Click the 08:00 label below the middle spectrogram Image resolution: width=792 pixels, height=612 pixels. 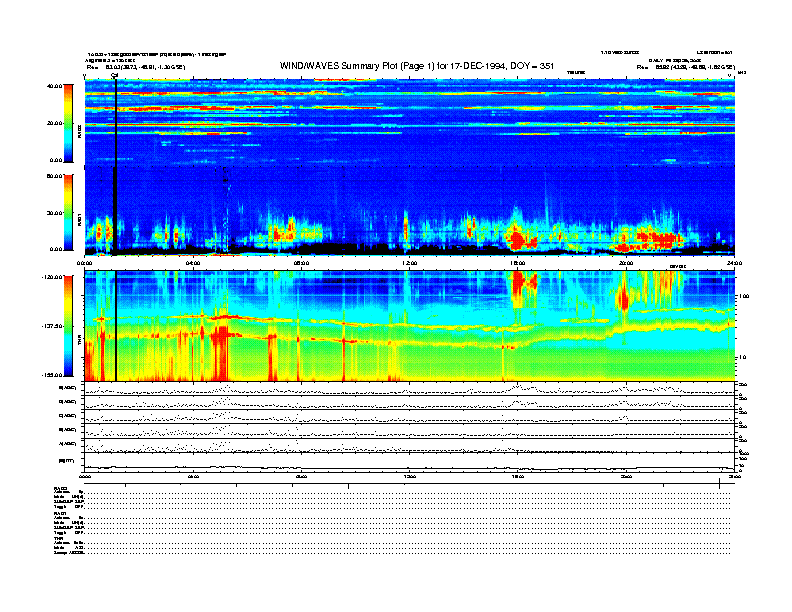[301, 263]
